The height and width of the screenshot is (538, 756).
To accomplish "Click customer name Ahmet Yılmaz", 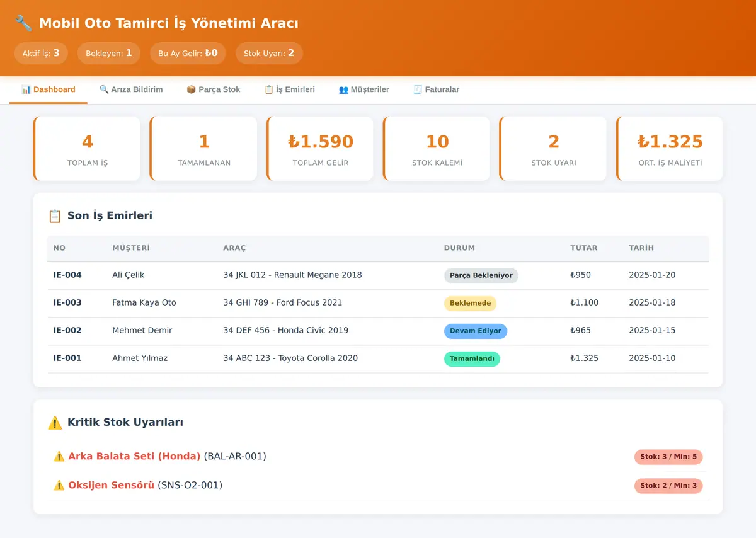I will [x=140, y=358].
